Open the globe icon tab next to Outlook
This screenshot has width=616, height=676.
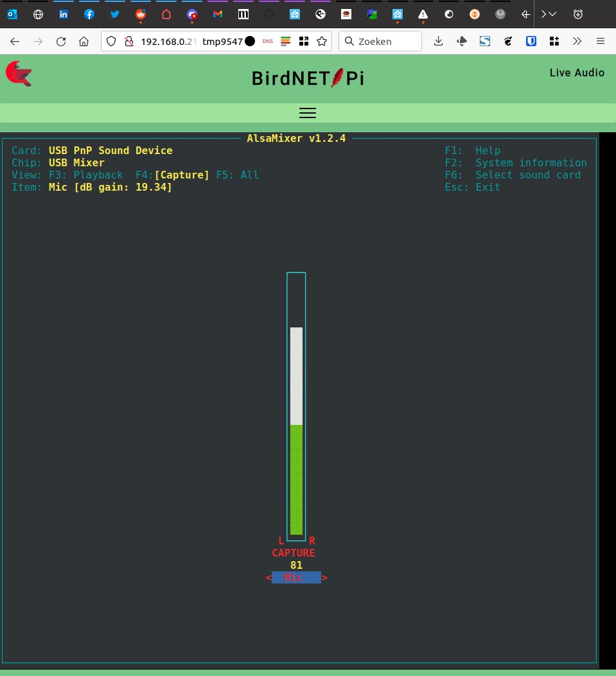(38, 14)
